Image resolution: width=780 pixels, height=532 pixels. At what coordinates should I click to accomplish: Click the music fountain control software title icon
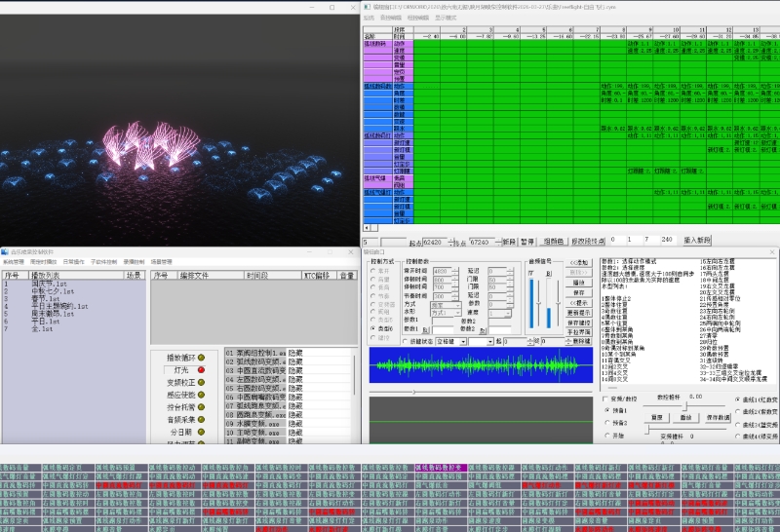point(6,253)
